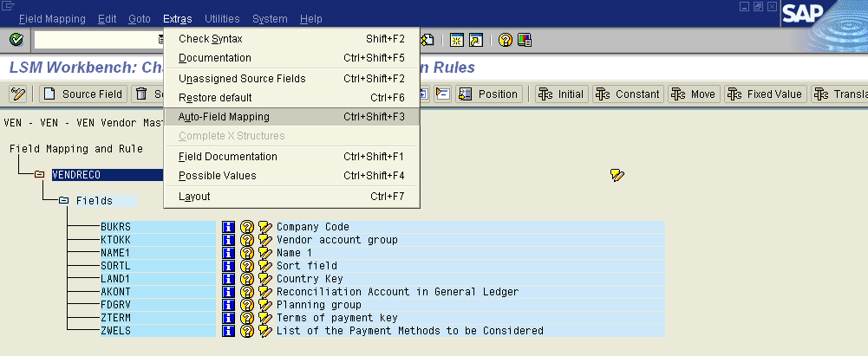Open the Utilities menu

click(222, 18)
